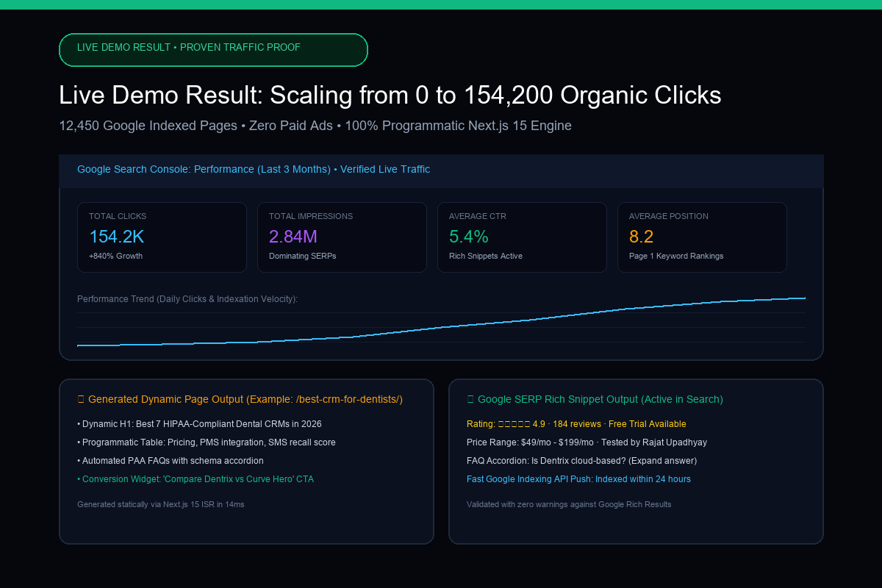This screenshot has width=882, height=588.
Task: Open the Total Impressions 2.84M card
Action: [x=342, y=237]
